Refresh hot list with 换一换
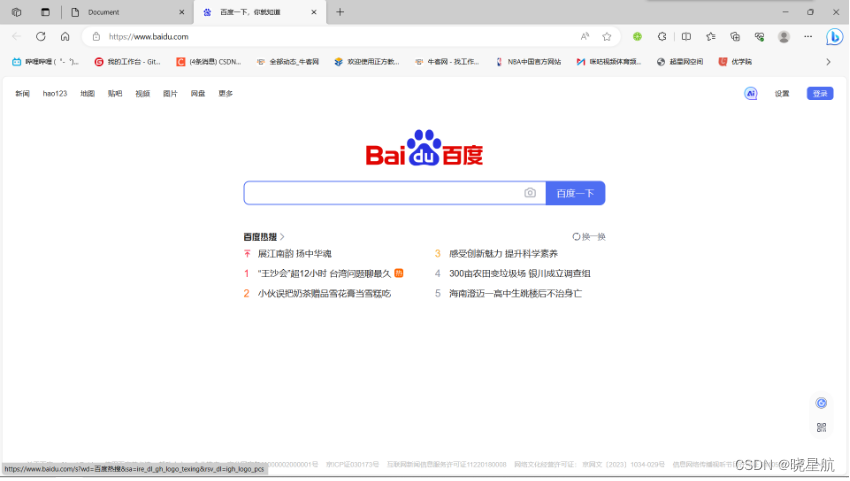Viewport: 850px width, 481px height. point(589,236)
